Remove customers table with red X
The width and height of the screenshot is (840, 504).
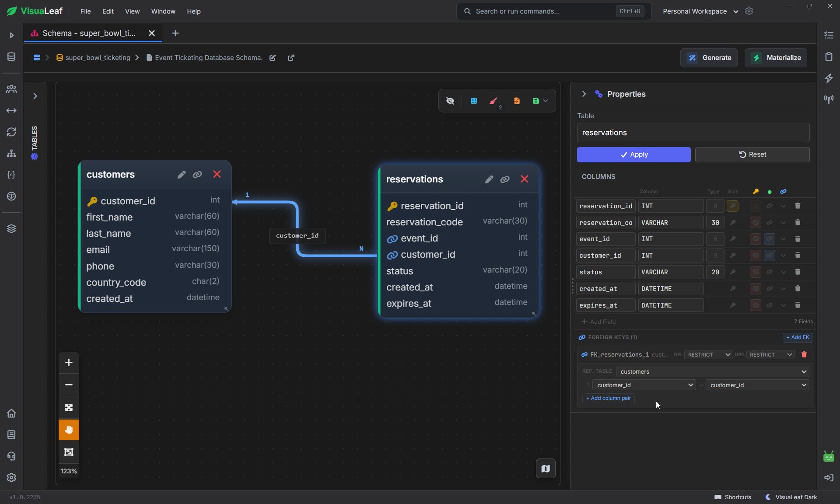click(x=217, y=175)
